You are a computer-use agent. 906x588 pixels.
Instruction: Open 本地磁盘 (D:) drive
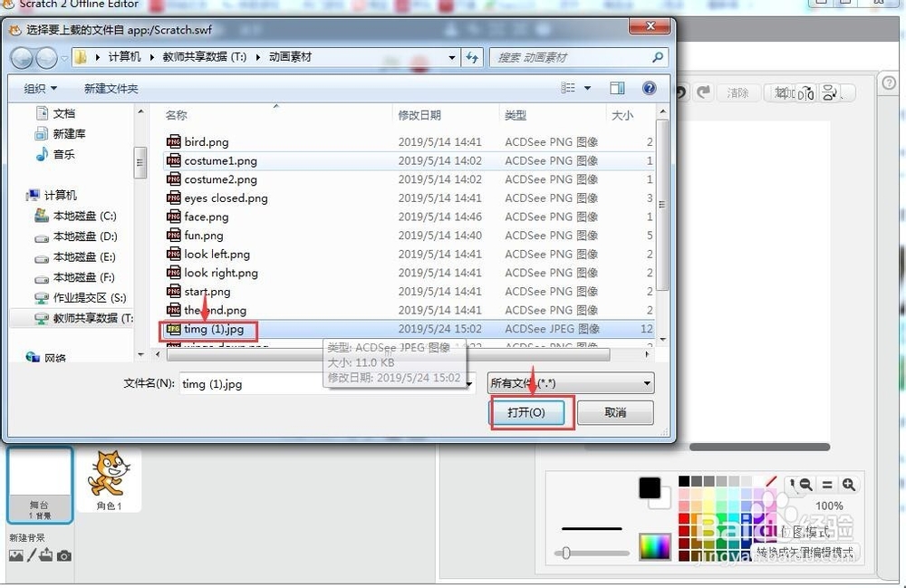(x=76, y=236)
